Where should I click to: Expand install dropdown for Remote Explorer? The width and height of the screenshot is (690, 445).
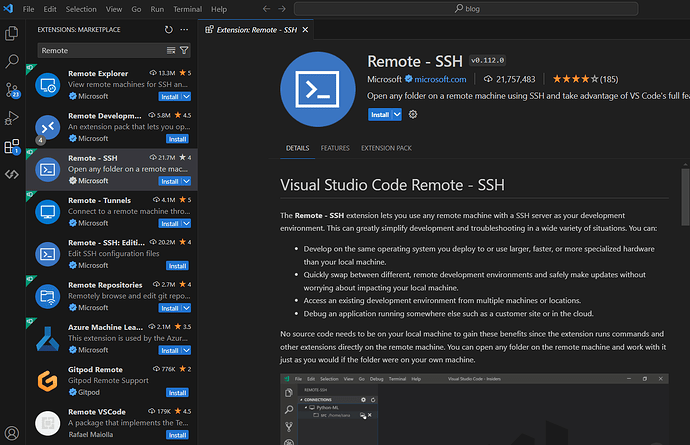click(187, 96)
